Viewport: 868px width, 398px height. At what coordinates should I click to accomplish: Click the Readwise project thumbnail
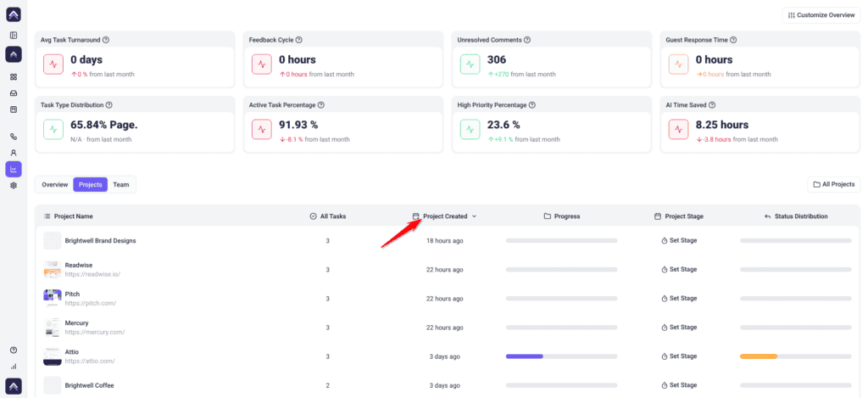[52, 269]
